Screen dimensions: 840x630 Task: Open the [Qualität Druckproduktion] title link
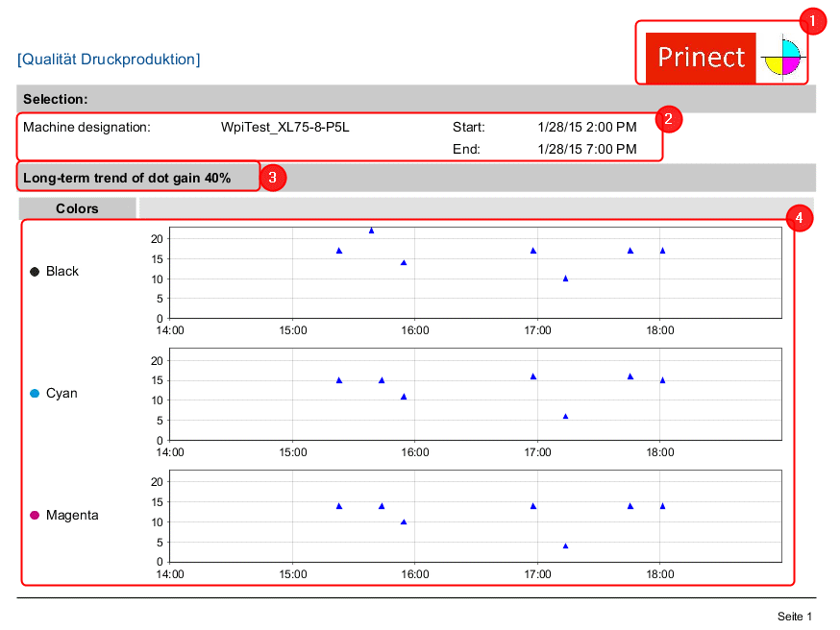[x=109, y=60]
